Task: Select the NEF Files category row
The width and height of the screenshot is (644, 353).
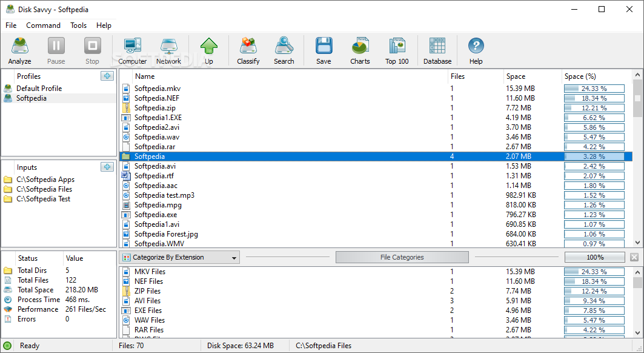Action: [x=376, y=281]
